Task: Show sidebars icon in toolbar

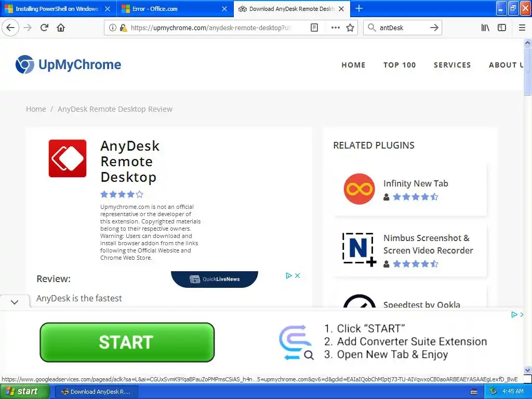Action: 502,28
